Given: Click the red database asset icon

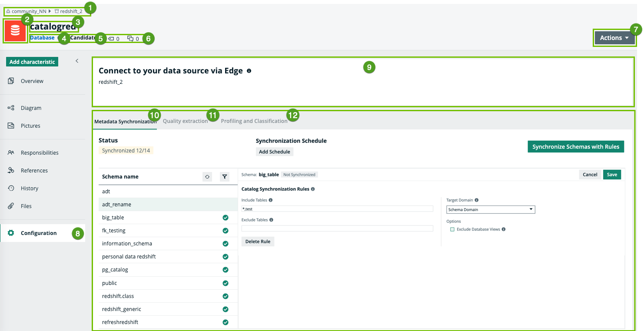Looking at the screenshot, I should [x=15, y=31].
